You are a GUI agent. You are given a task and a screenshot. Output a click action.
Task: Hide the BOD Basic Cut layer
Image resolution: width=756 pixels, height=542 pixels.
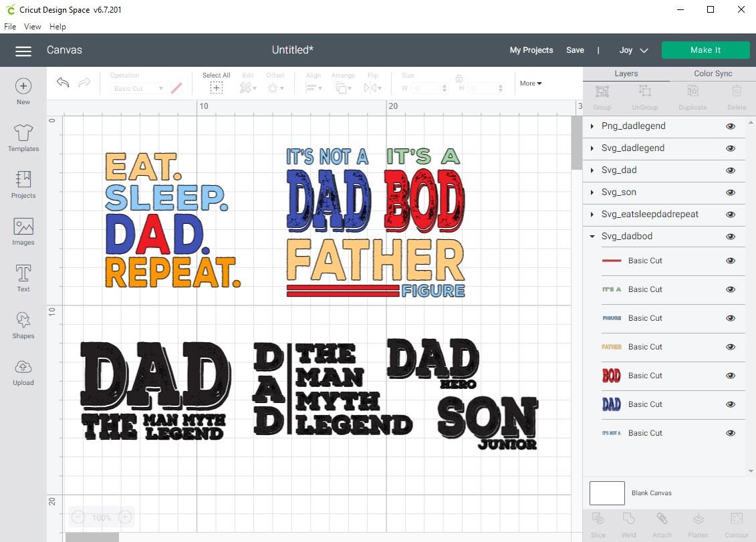click(731, 376)
